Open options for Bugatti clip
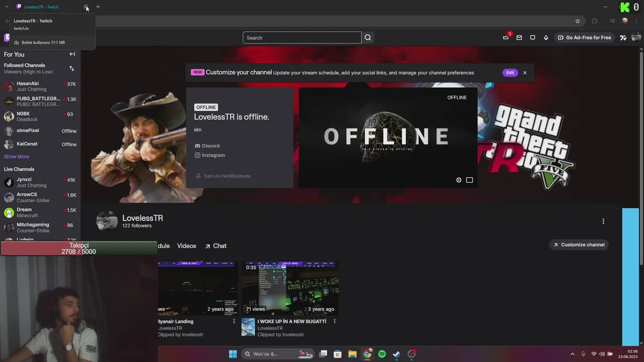The height and width of the screenshot is (362, 644). (x=335, y=321)
